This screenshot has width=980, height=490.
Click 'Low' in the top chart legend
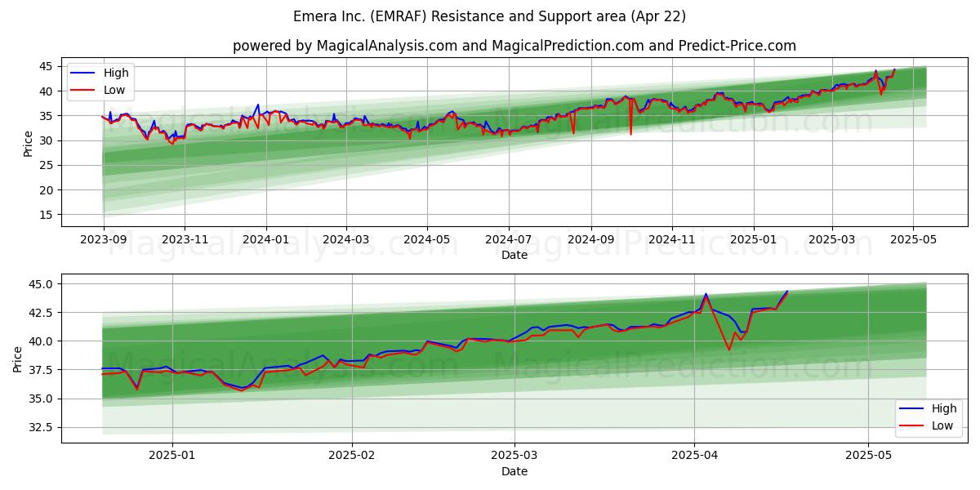(x=114, y=90)
